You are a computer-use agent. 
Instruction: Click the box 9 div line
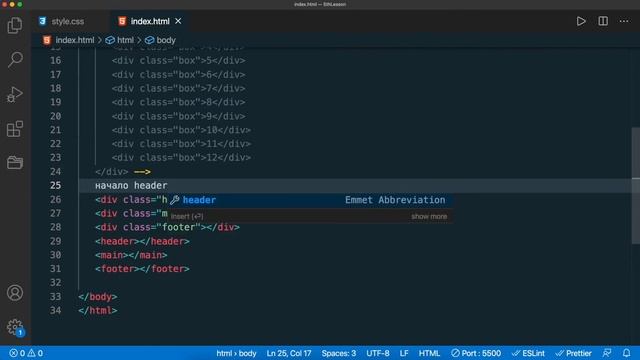[x=178, y=116]
